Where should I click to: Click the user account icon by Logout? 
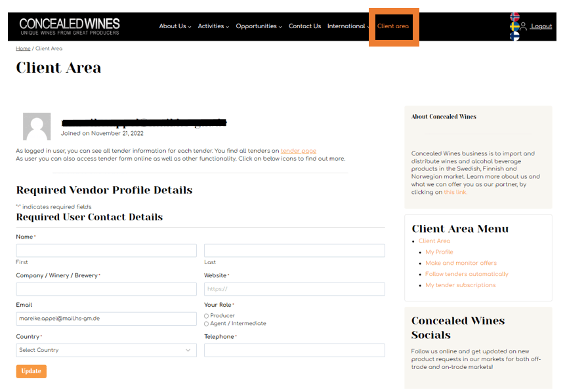point(524,26)
